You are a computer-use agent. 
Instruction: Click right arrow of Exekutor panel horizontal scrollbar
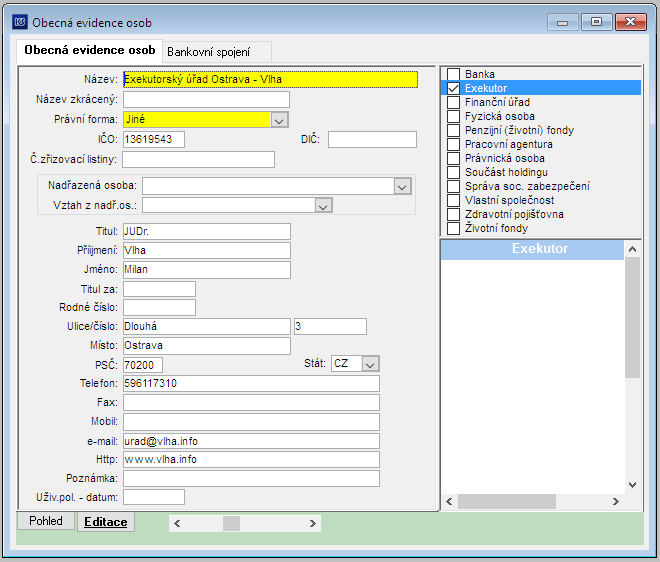click(616, 501)
